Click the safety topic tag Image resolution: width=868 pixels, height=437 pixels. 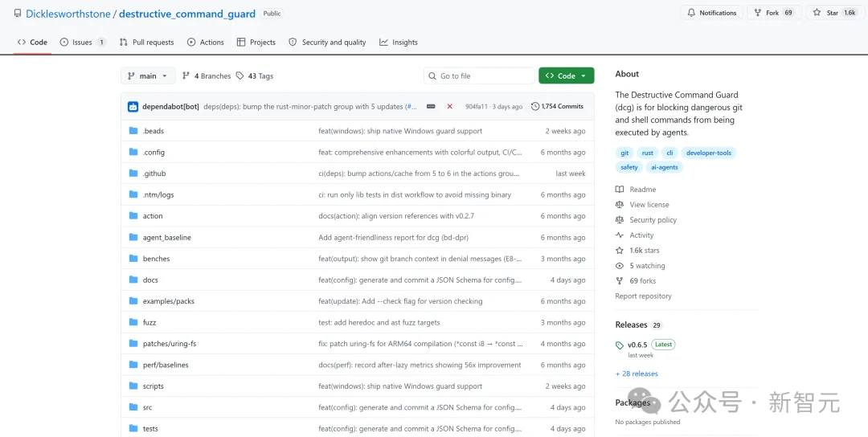629,167
